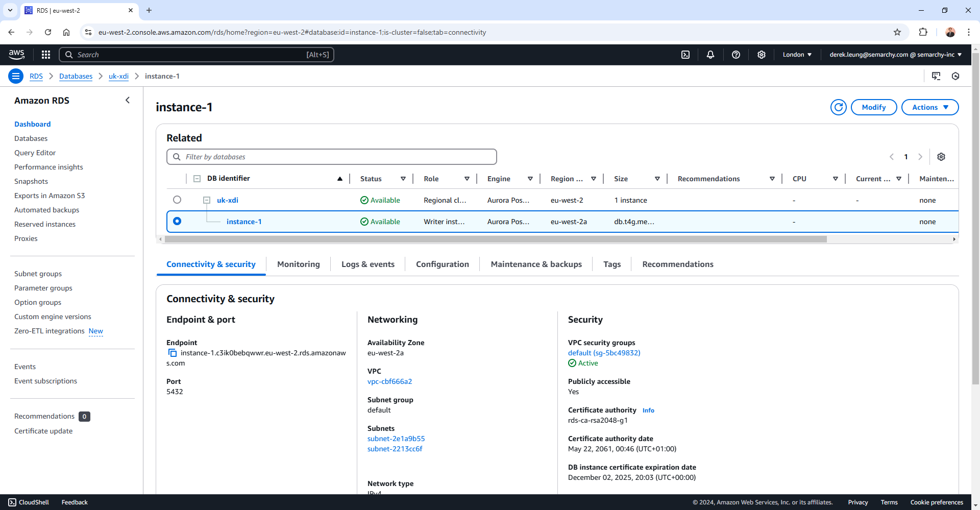Click the AWS search box
The width and height of the screenshot is (980, 510).
pos(197,55)
